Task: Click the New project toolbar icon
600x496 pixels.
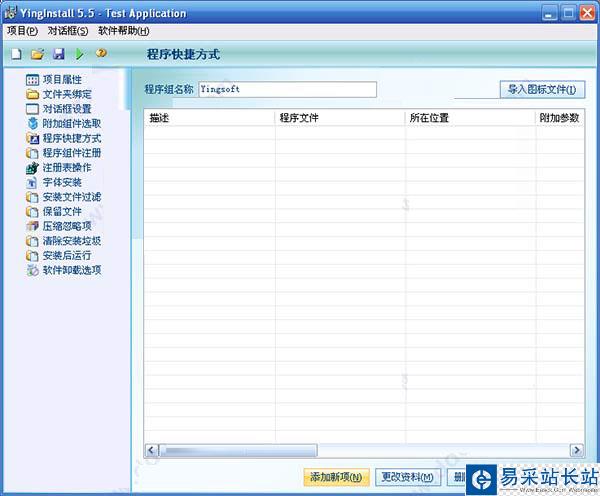Action: [x=16, y=54]
